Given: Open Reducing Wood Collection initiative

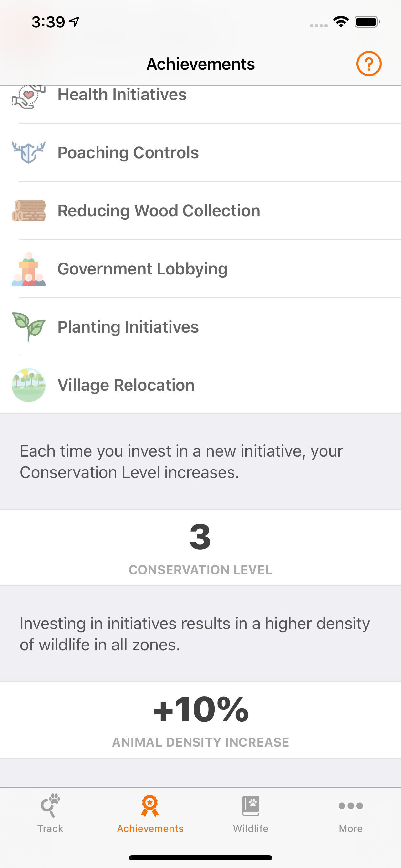Looking at the screenshot, I should click(x=200, y=211).
